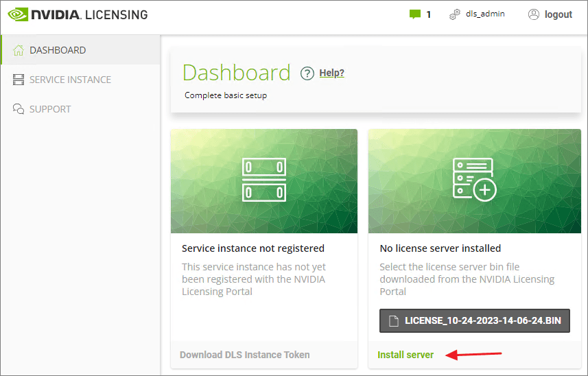Click the file icon on license bin button

tap(393, 320)
